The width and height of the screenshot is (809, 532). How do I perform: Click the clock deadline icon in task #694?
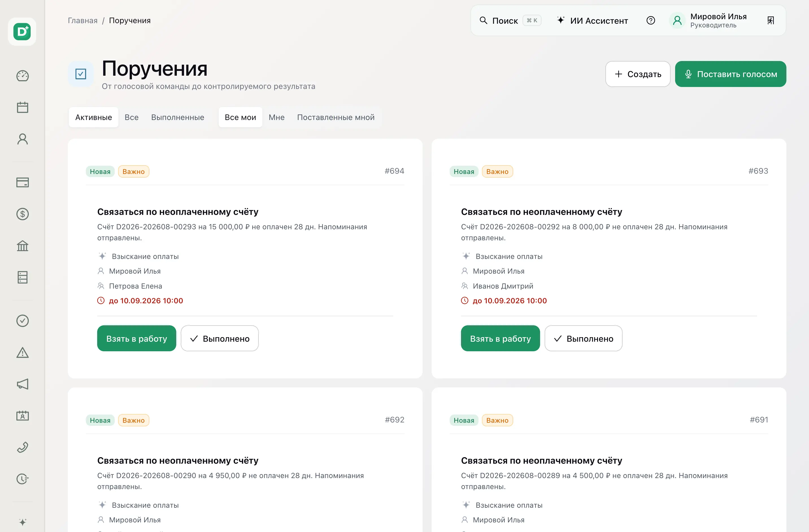(101, 301)
